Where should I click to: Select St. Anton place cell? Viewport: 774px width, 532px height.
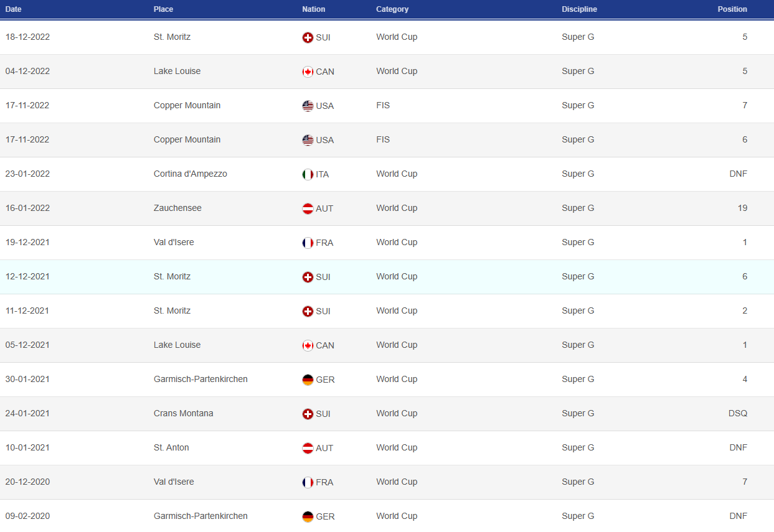pyautogui.click(x=171, y=447)
